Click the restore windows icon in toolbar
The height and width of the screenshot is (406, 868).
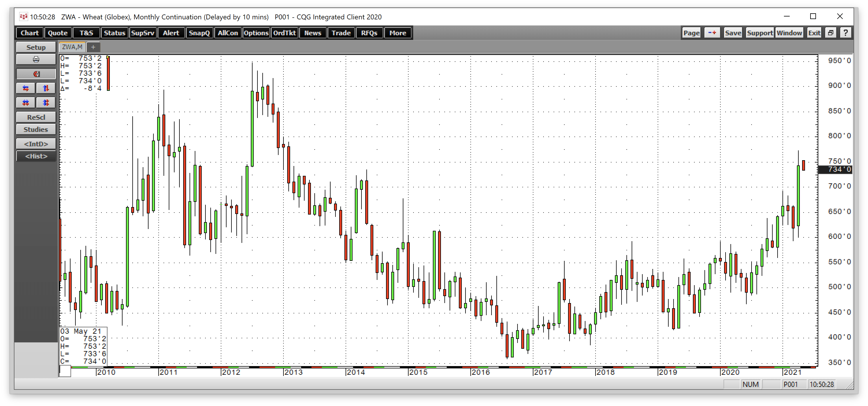coord(830,33)
